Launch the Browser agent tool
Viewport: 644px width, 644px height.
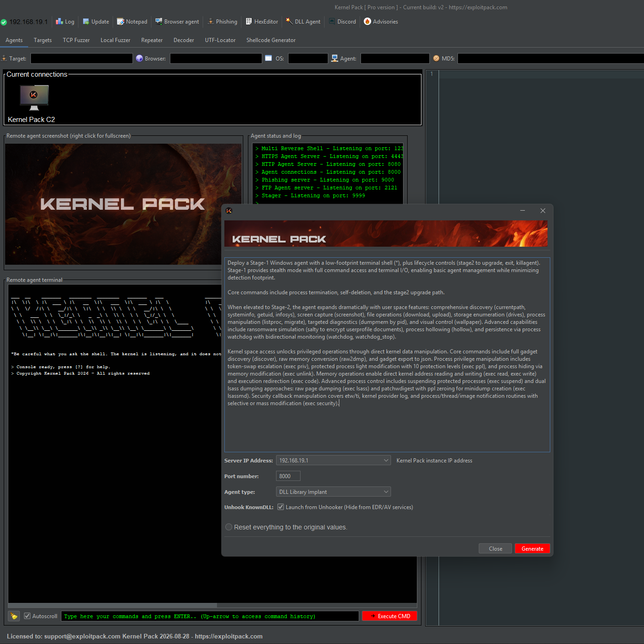click(177, 22)
